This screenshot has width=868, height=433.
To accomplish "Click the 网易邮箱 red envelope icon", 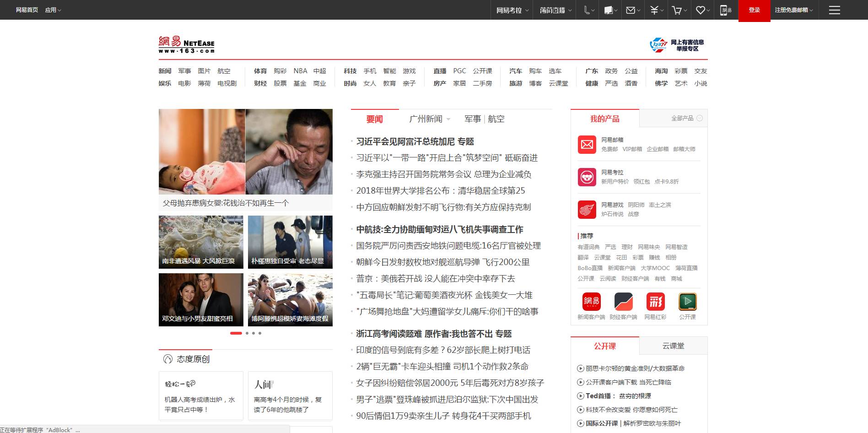I will [587, 144].
